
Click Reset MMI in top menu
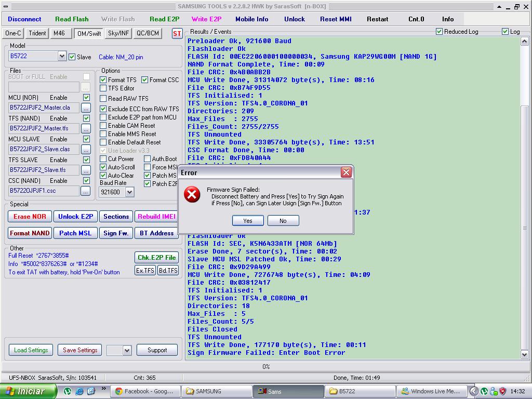pos(336,19)
